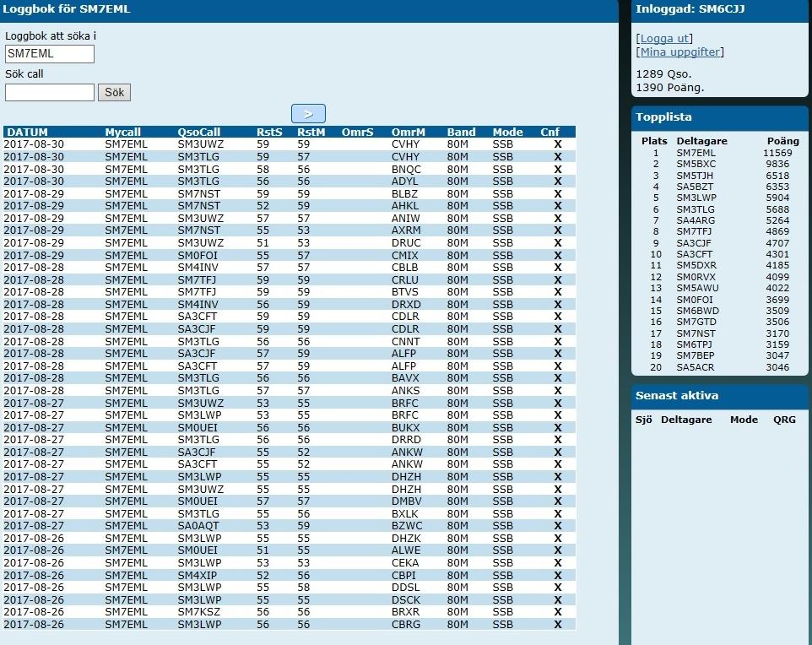812x645 pixels.
Task: Open the Mina uppgifter link
Action: point(679,51)
